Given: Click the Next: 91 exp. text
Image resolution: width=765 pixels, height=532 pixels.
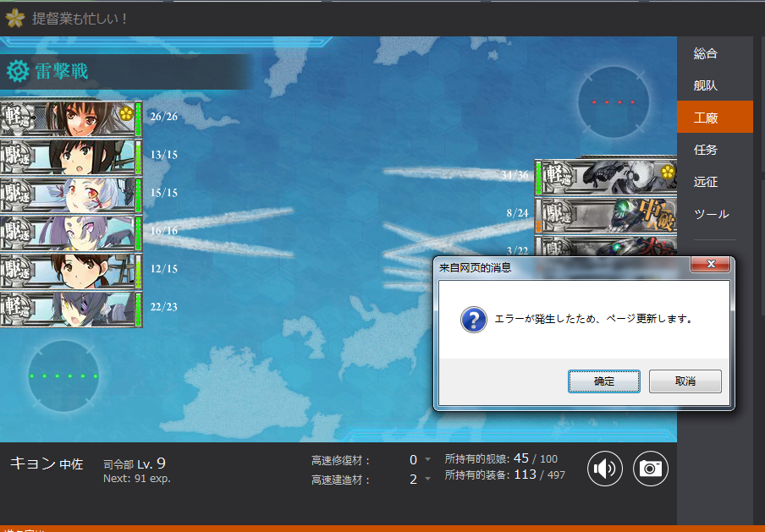Looking at the screenshot, I should click(136, 479).
